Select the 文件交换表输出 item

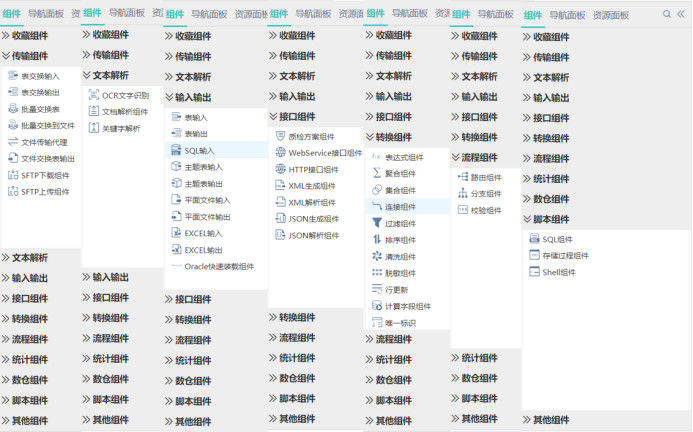(x=42, y=158)
